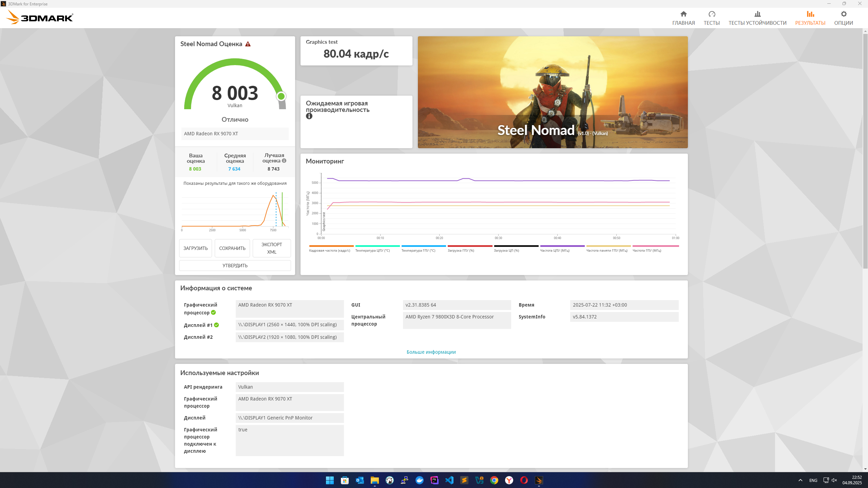Screen dimensions: 868x488
Task: Expand details via Больше информации link
Action: (431, 352)
